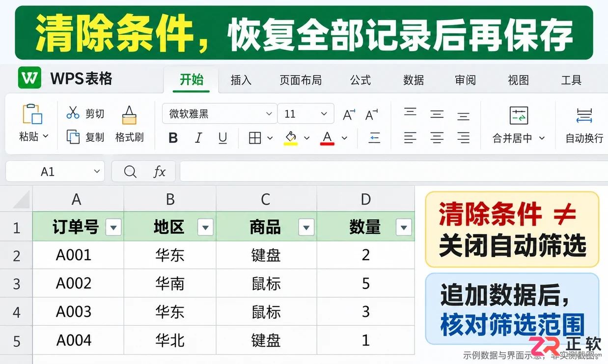608x364 pixels.
Task: Open the 视图 tab
Action: (519, 80)
